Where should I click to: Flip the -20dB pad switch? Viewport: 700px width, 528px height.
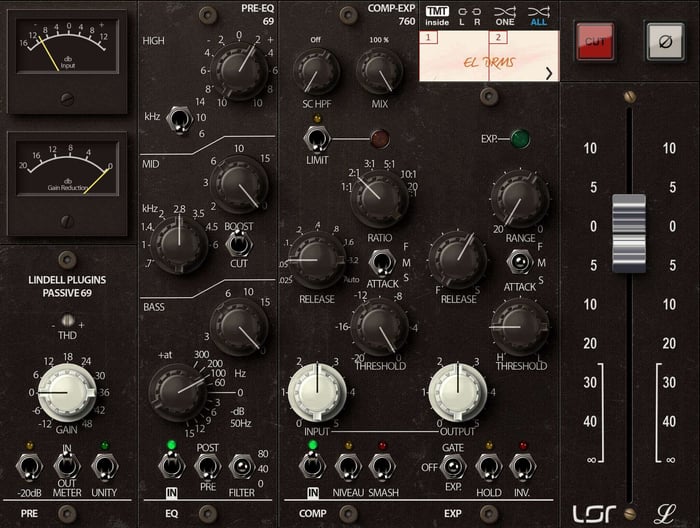pos(29,467)
